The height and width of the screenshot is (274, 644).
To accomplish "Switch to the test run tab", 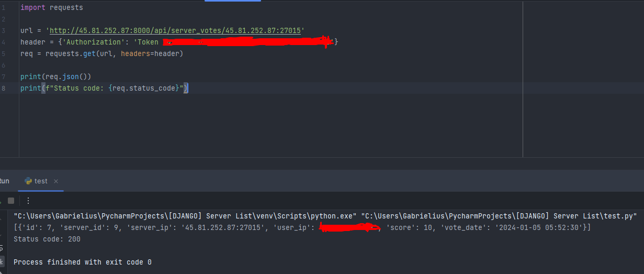I will [41, 181].
